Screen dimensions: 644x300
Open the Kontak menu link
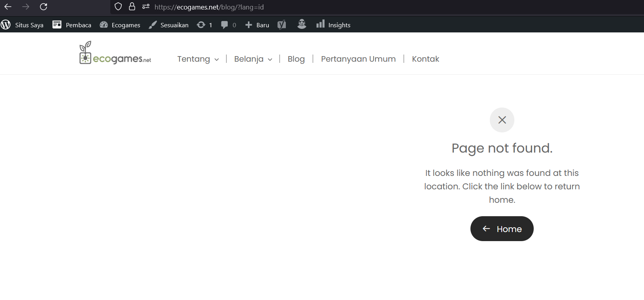[425, 59]
